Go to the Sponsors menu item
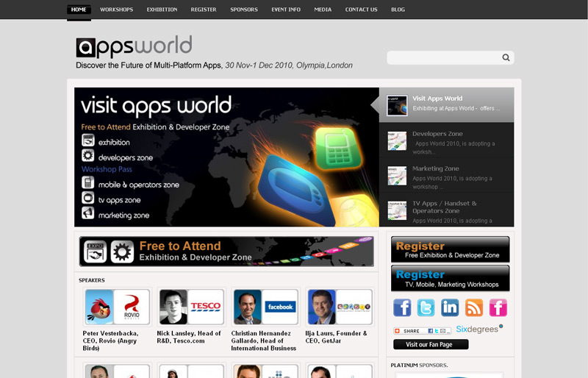 (244, 10)
